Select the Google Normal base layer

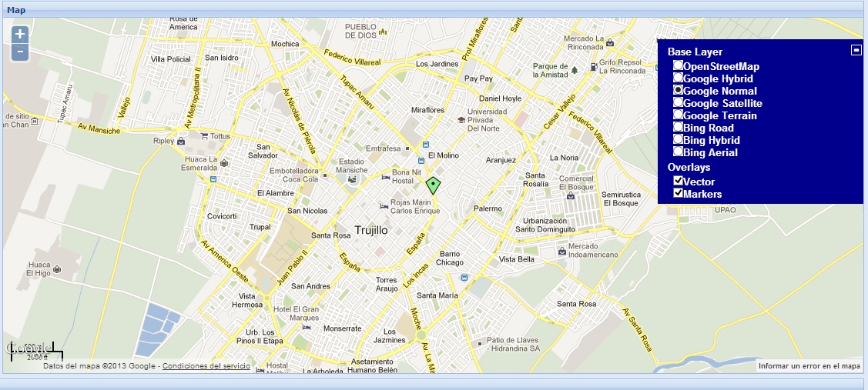(678, 90)
